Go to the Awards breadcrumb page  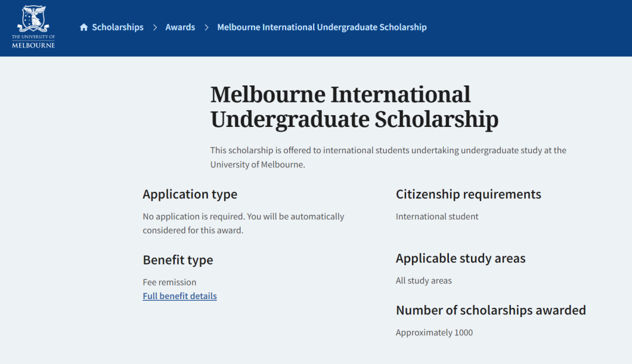[x=180, y=28]
